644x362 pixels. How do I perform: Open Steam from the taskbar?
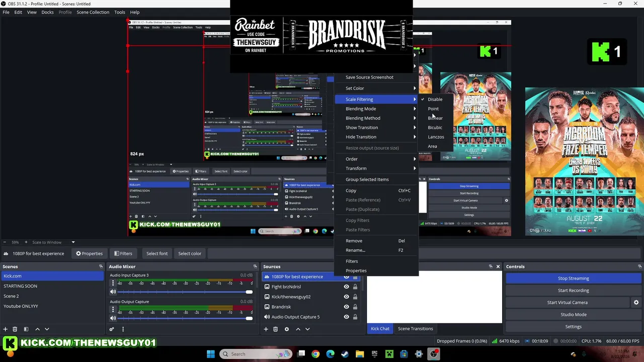345,354
